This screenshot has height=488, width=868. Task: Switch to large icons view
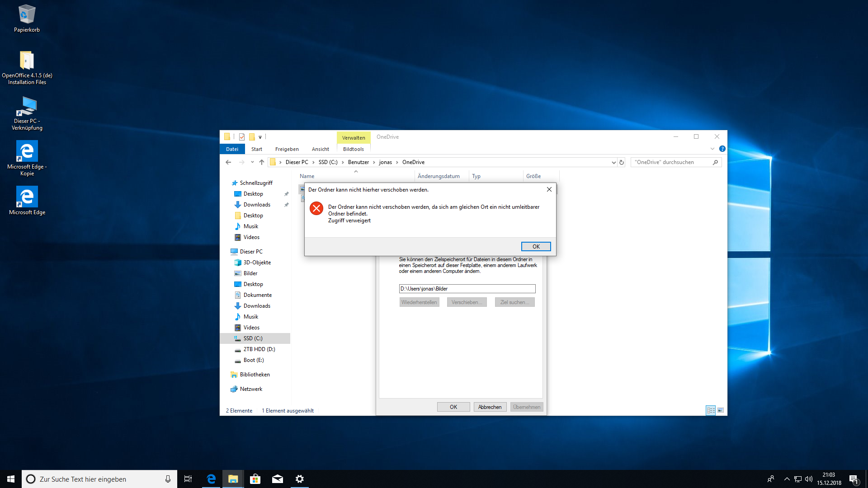(721, 410)
